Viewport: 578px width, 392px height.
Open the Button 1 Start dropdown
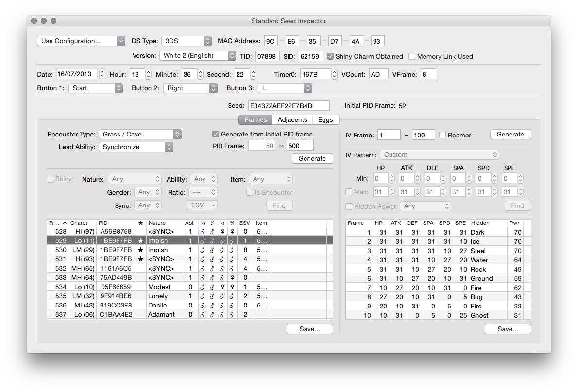[96, 88]
